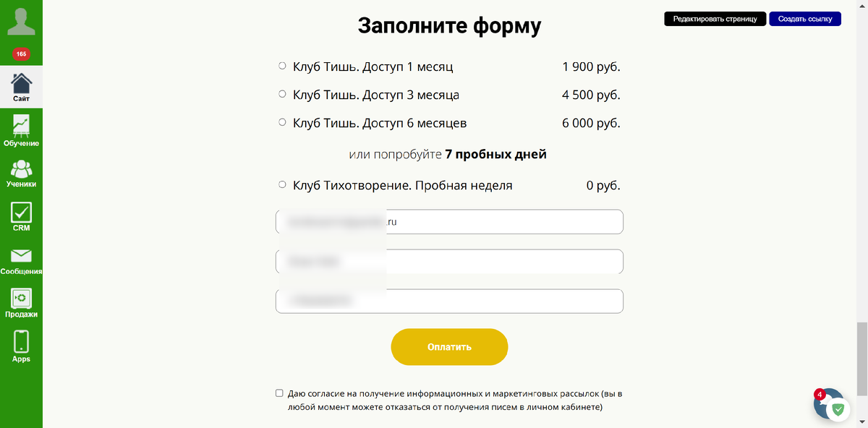Select the Сайт section in the sidebar
The width and height of the screenshot is (868, 428).
21,83
